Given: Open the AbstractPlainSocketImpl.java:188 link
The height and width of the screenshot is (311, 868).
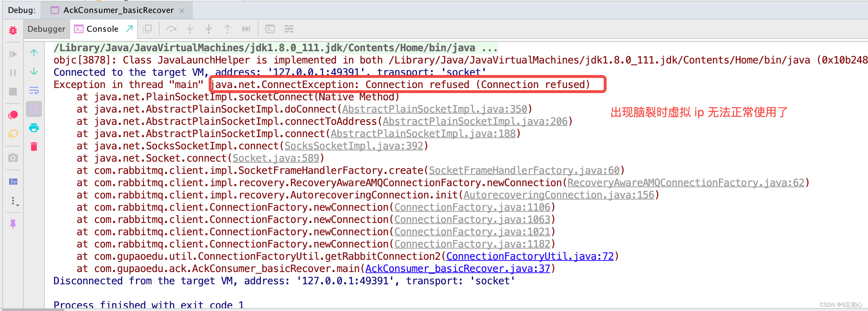Looking at the screenshot, I should coord(423,133).
